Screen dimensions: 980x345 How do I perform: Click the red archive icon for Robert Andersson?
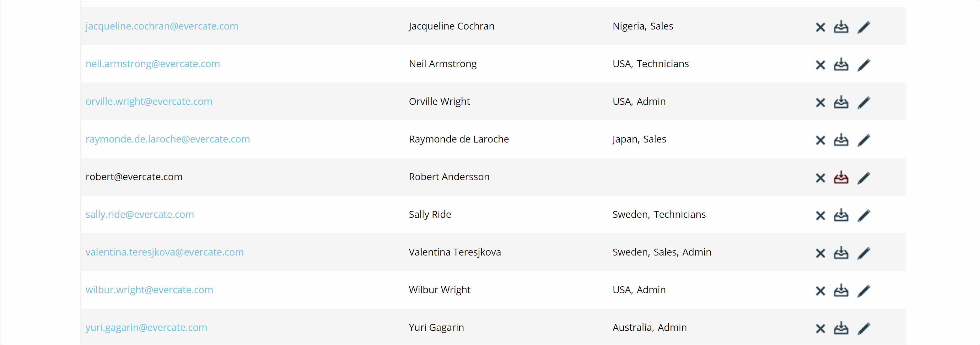[x=841, y=178]
